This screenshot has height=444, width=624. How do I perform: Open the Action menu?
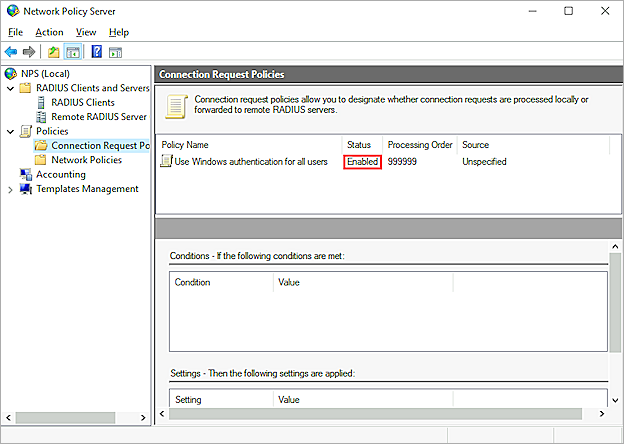49,32
